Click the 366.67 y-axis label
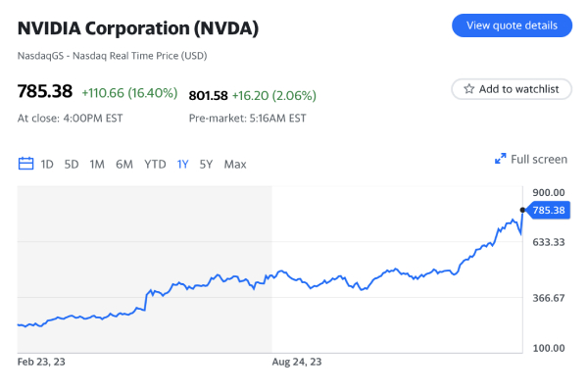The image size is (588, 392). tap(547, 297)
